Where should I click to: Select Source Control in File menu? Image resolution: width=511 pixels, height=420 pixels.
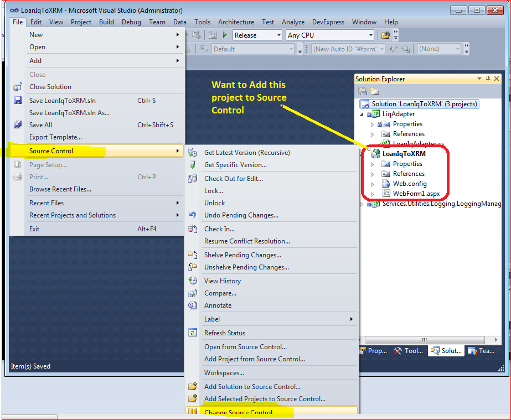(97, 151)
